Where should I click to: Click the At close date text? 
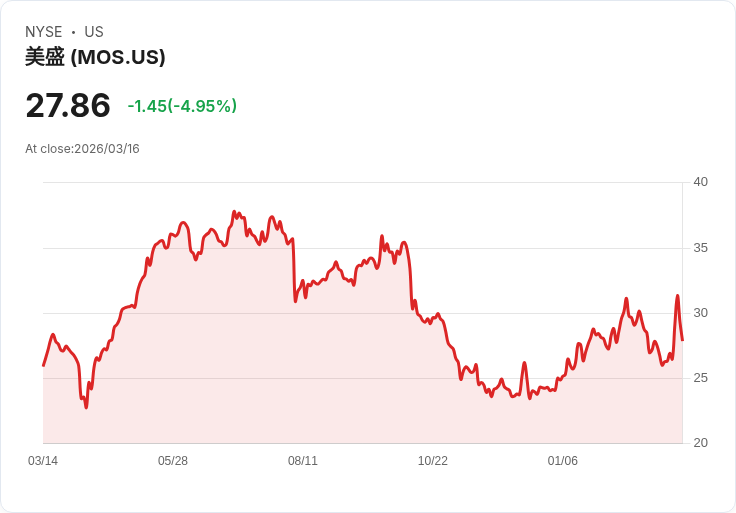pos(82,149)
